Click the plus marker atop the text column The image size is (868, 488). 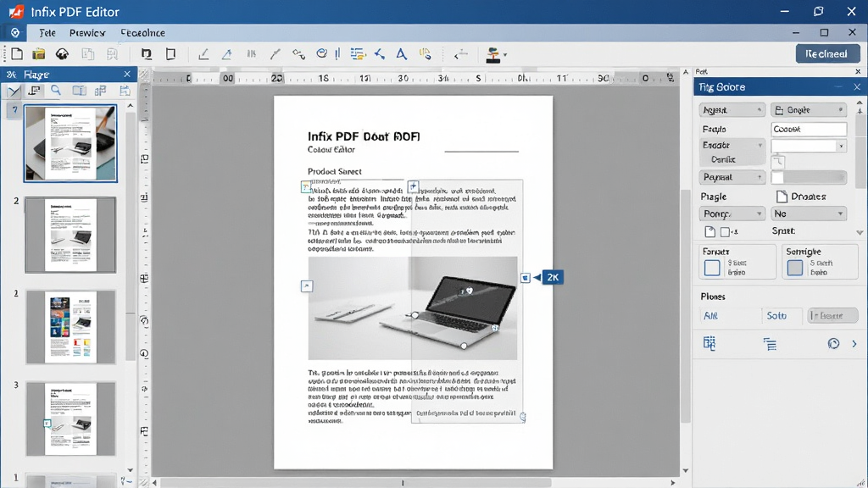click(413, 186)
